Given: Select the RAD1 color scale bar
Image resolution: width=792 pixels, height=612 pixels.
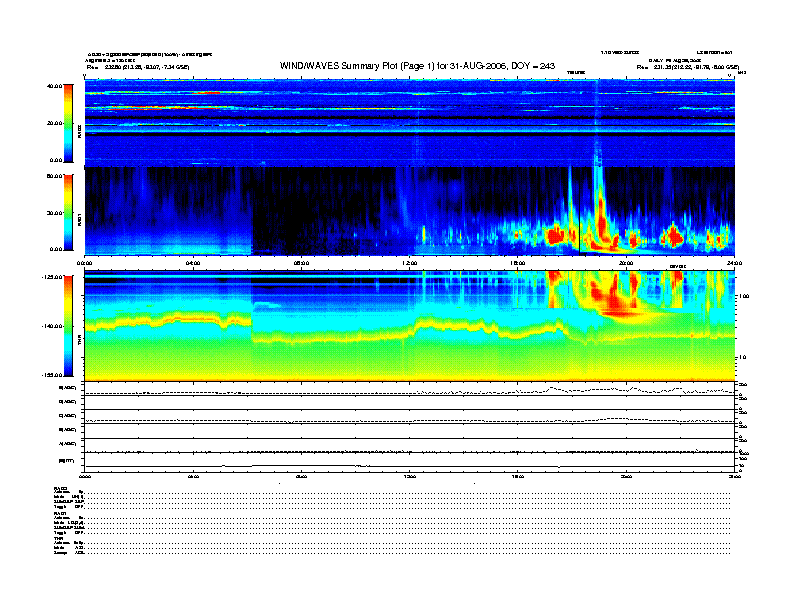Looking at the screenshot, I should tap(68, 213).
